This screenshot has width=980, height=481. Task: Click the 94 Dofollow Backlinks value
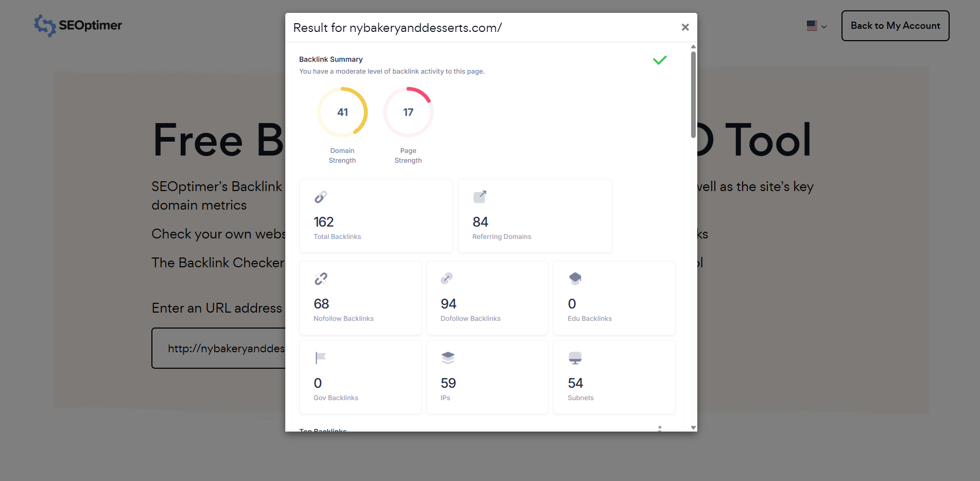pos(449,304)
